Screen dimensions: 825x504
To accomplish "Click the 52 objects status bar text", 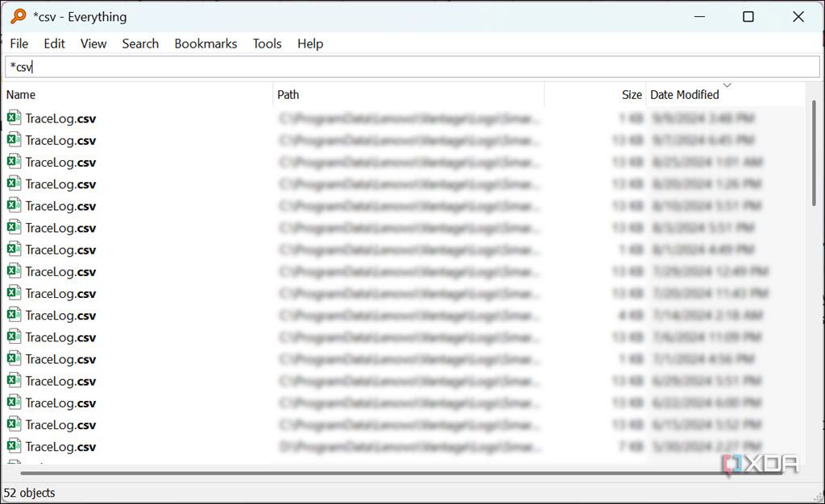I will (x=30, y=492).
